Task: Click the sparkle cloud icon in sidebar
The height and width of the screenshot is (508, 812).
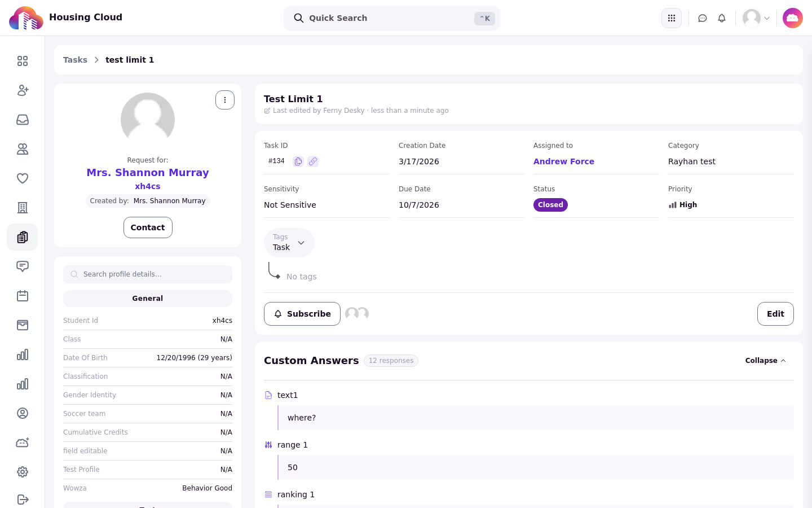Action: [x=23, y=443]
